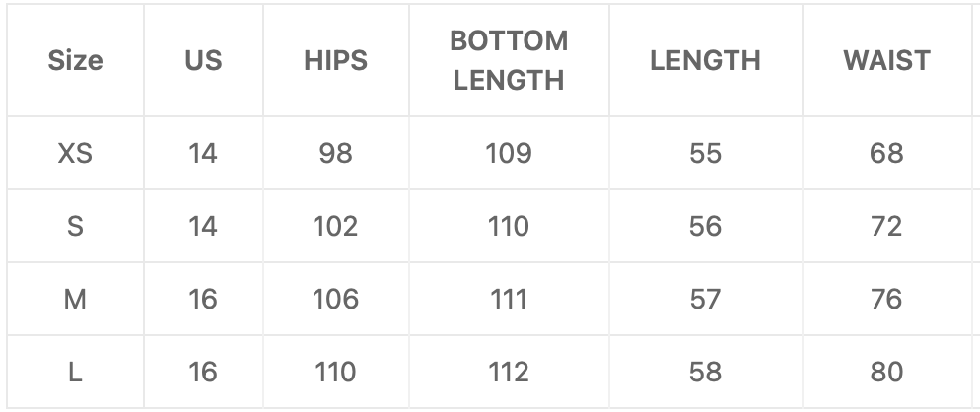Click the S size row label
Viewport: 980px width, 412px height.
75,226
